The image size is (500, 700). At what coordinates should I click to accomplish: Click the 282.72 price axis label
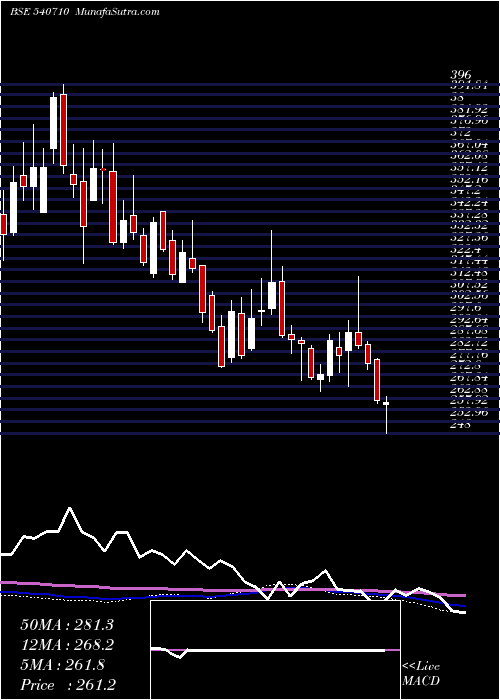coord(469,343)
